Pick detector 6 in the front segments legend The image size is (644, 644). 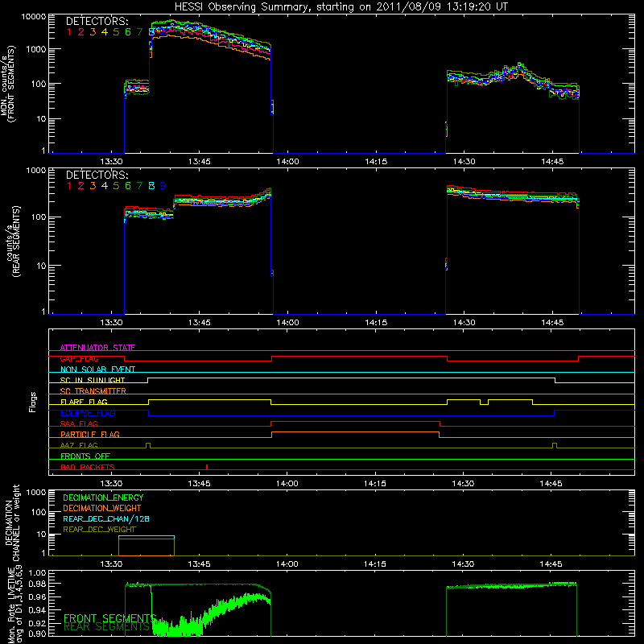pos(128,32)
